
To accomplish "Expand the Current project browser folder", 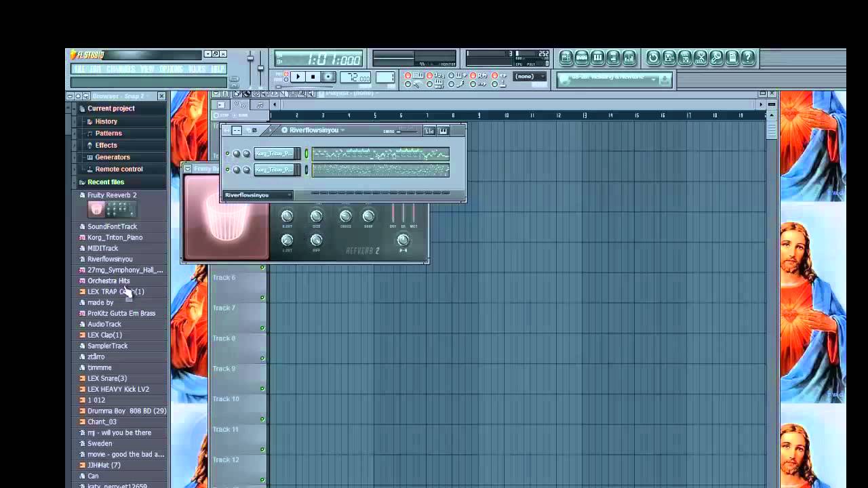I will (111, 108).
